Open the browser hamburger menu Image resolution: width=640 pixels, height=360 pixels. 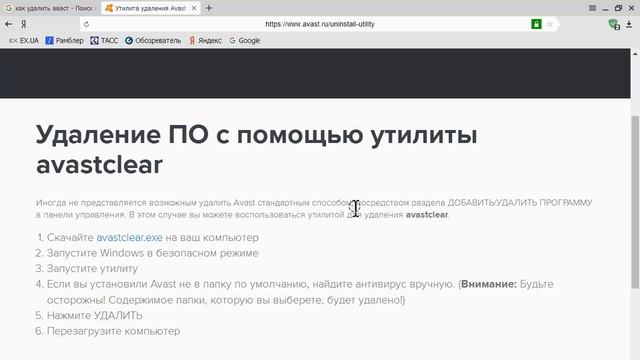(x=592, y=8)
